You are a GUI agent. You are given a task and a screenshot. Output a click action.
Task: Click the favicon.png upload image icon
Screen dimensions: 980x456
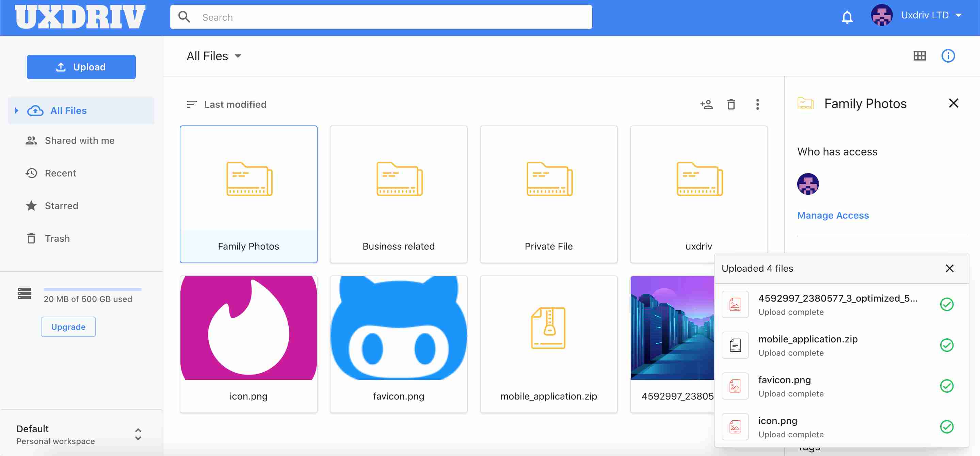[735, 386]
